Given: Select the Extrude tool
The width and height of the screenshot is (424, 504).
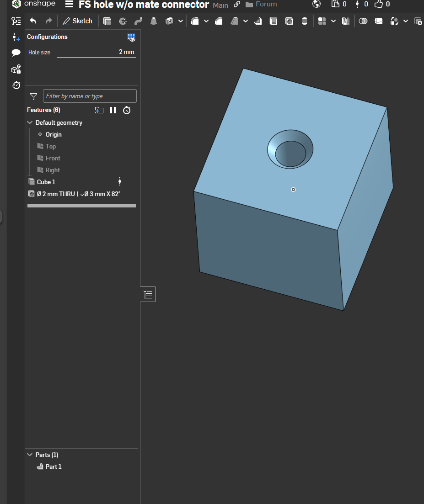Looking at the screenshot, I should coord(107,21).
